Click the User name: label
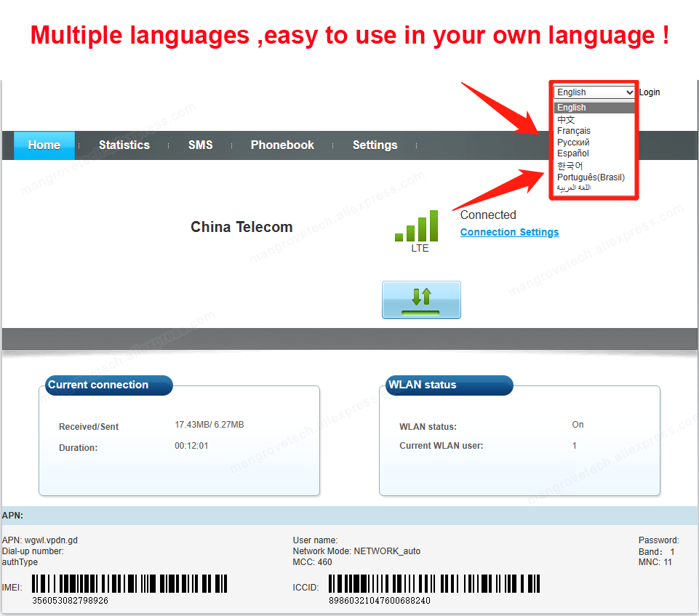 (315, 540)
